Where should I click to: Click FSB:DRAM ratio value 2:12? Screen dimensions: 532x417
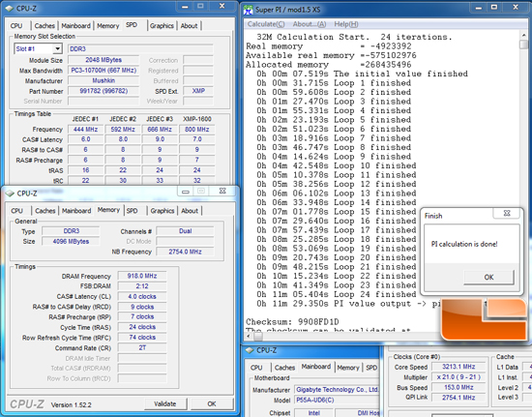(x=142, y=286)
